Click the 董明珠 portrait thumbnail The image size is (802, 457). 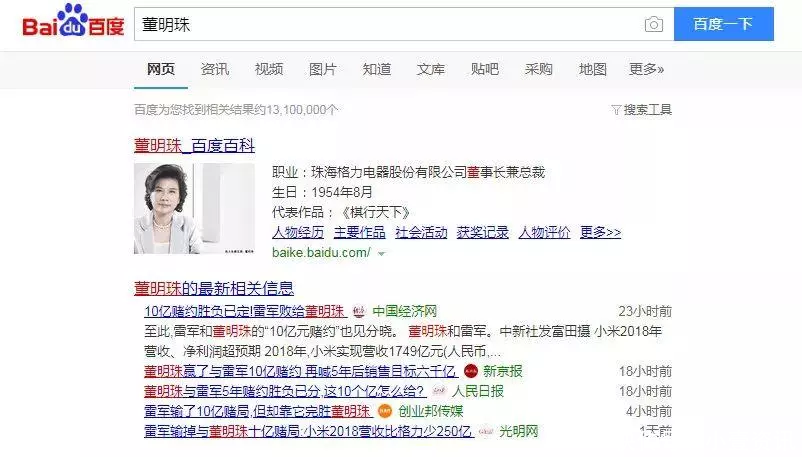pos(194,208)
